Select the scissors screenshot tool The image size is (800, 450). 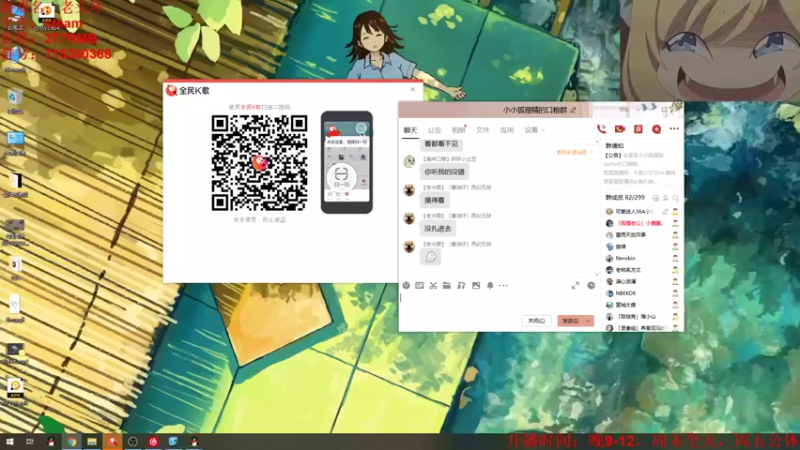[x=433, y=285]
